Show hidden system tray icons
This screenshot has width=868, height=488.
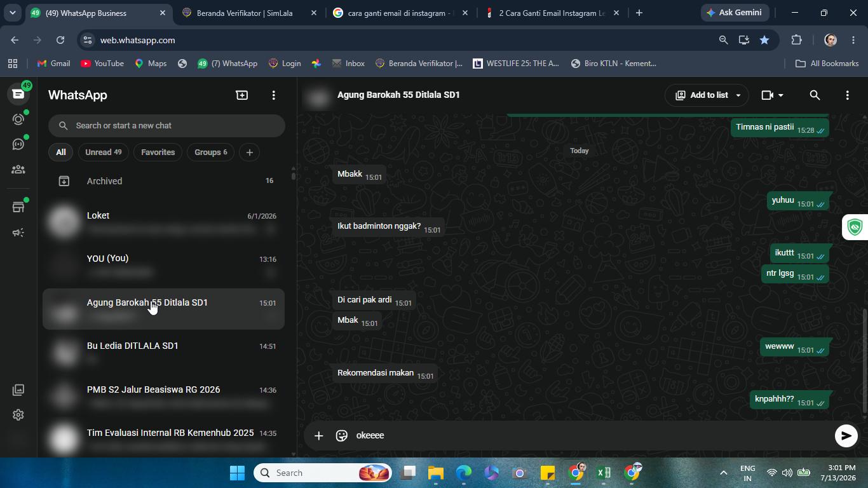pos(723,473)
